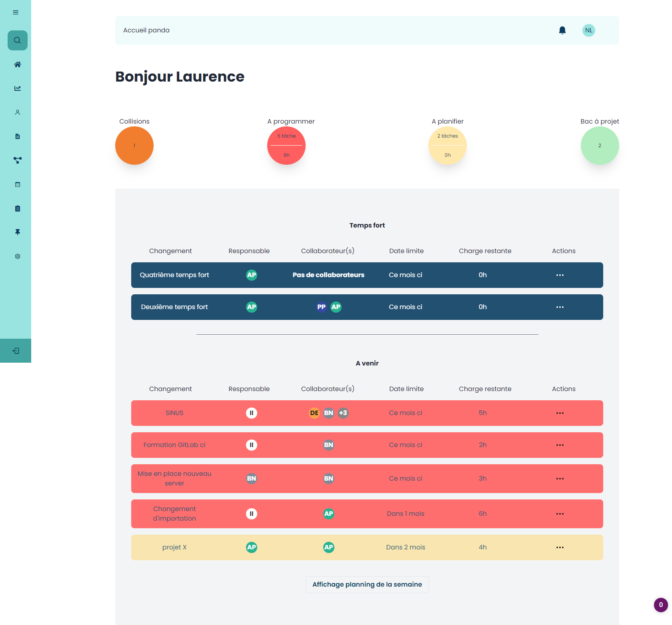
Task: Open the red 'A programmer' tasks circle
Action: pyautogui.click(x=286, y=146)
